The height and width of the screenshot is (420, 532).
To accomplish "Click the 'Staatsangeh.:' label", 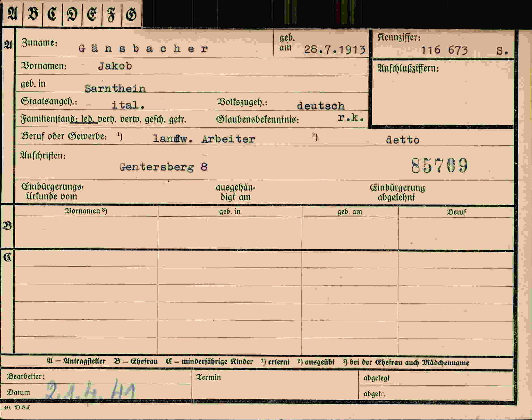I will [x=49, y=101].
